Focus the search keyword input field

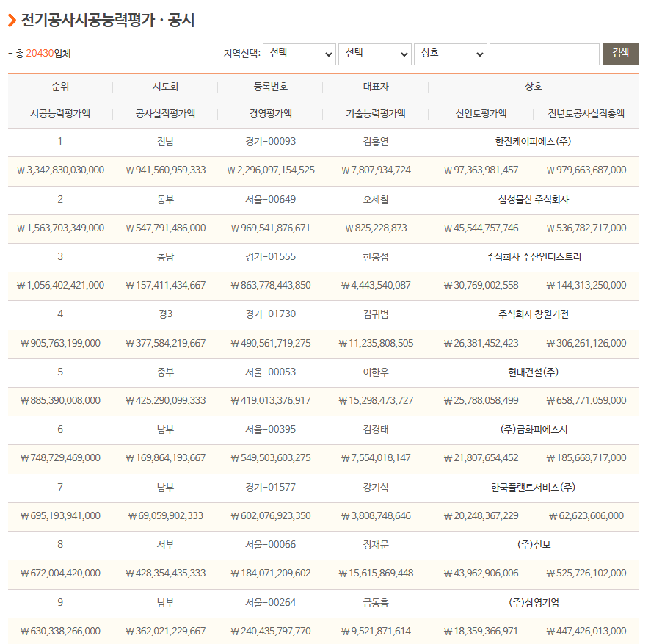[x=545, y=54]
